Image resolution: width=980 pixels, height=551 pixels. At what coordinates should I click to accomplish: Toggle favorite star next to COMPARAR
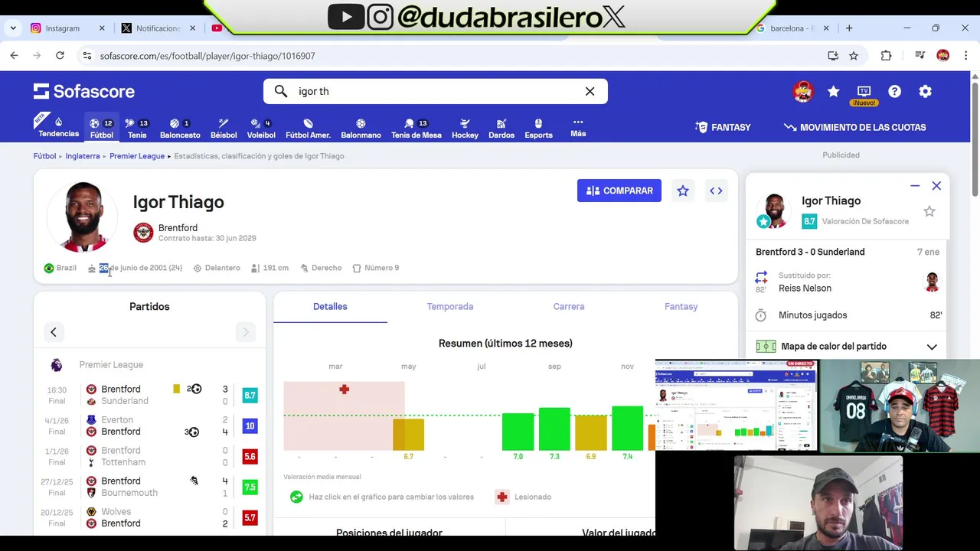click(683, 191)
